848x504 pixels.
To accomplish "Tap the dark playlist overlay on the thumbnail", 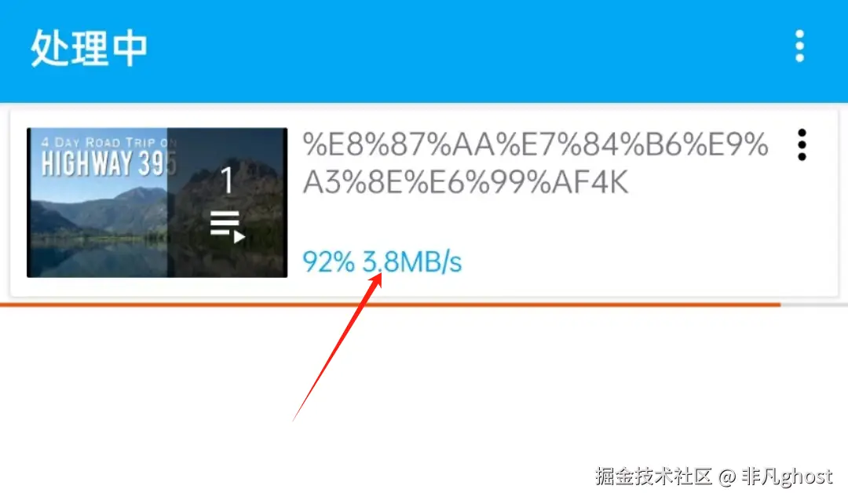I will pyautogui.click(x=227, y=203).
